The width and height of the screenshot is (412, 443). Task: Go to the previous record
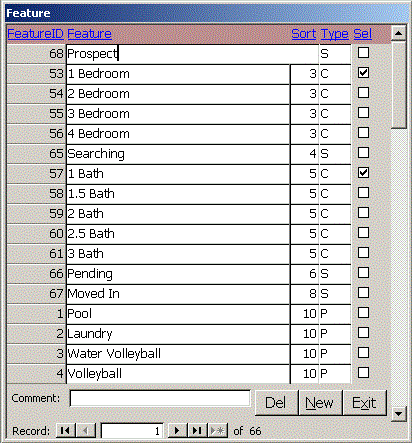85,430
